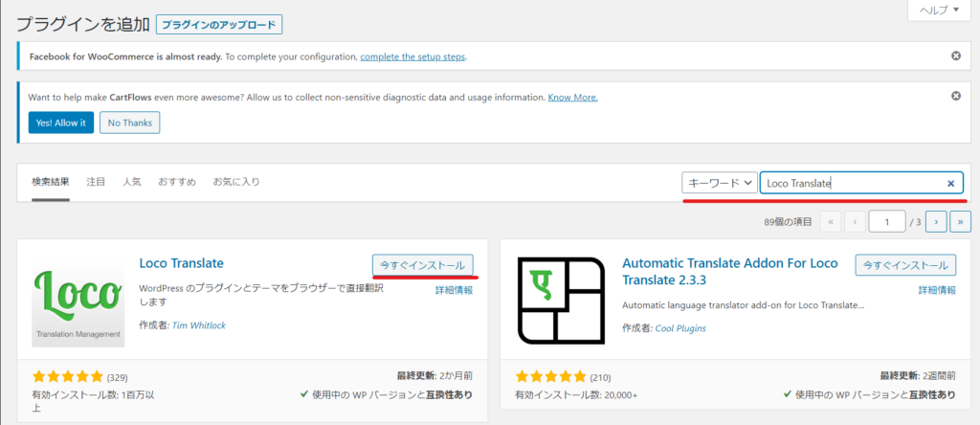The image size is (980, 425).
Task: Go to next page of results
Action: tap(936, 221)
